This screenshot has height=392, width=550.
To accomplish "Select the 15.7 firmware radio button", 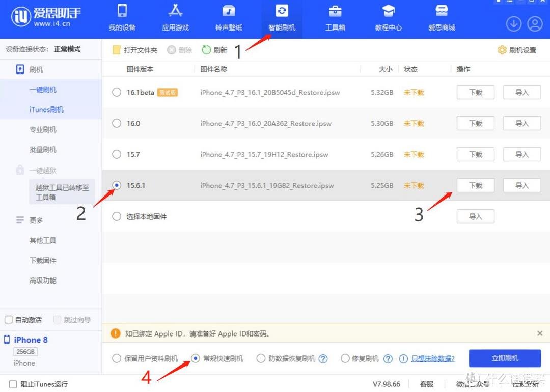I will [x=117, y=154].
